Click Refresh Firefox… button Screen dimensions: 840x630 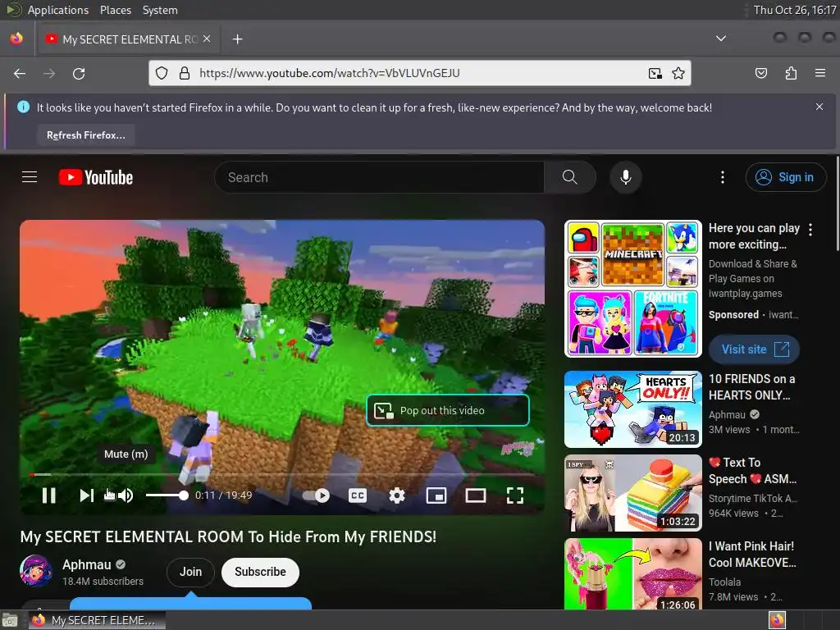[x=85, y=135]
